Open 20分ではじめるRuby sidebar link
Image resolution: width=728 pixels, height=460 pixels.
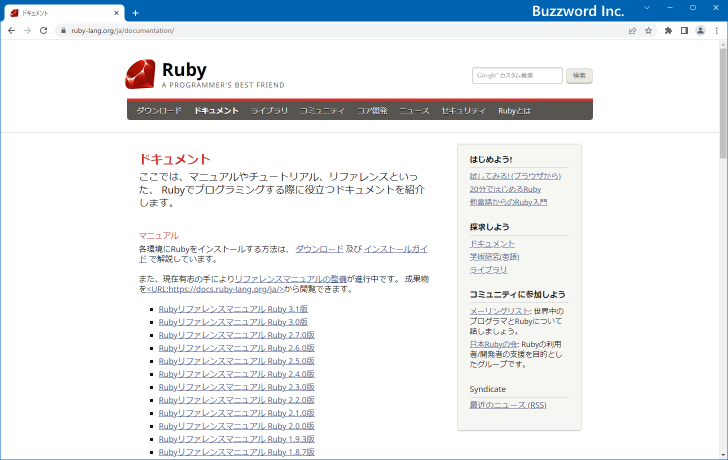[x=505, y=189]
